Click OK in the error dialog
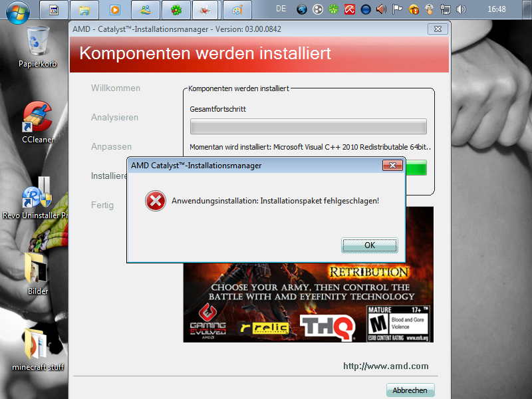The height and width of the screenshot is (399, 532). 370,245
